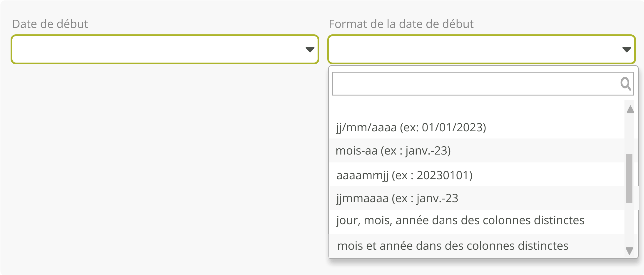
Task: Select the blank empty option above jj/mm/aaaa
Action: [x=476, y=108]
